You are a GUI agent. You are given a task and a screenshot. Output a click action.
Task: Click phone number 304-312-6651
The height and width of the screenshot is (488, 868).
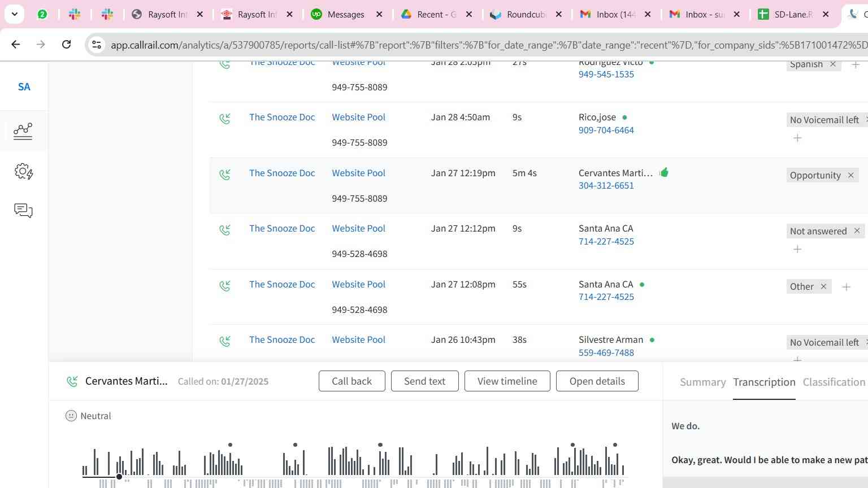[606, 185]
